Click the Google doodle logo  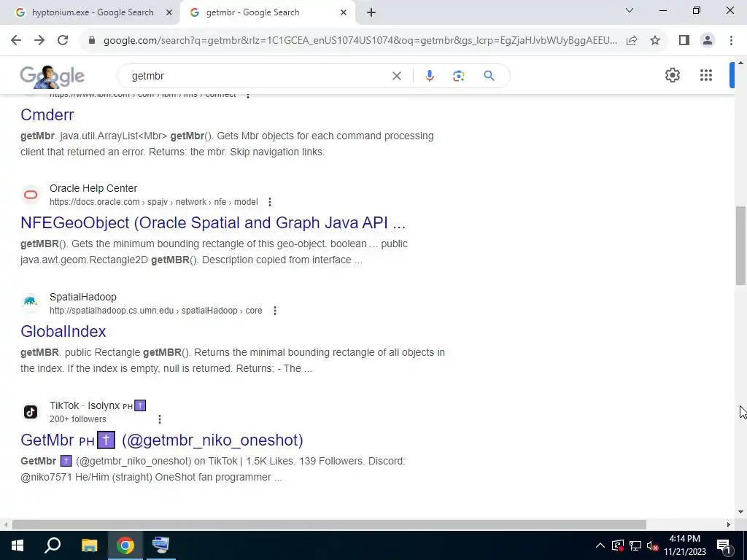52,77
